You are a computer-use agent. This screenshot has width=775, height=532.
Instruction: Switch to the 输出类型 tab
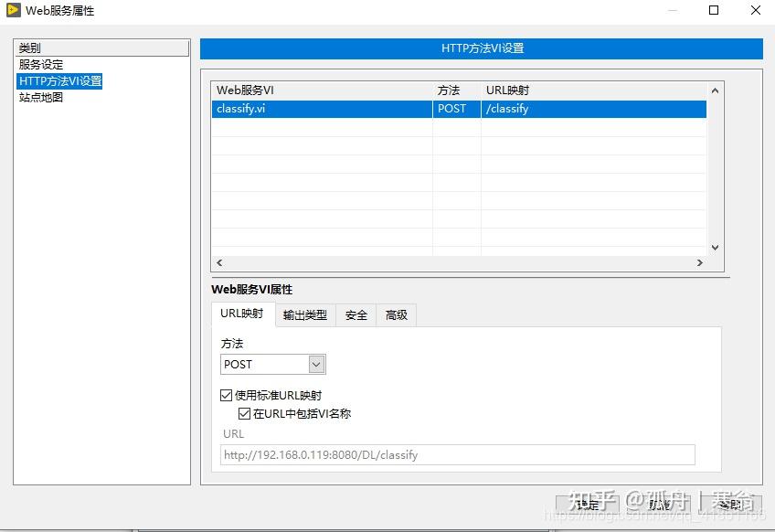pyautogui.click(x=306, y=314)
